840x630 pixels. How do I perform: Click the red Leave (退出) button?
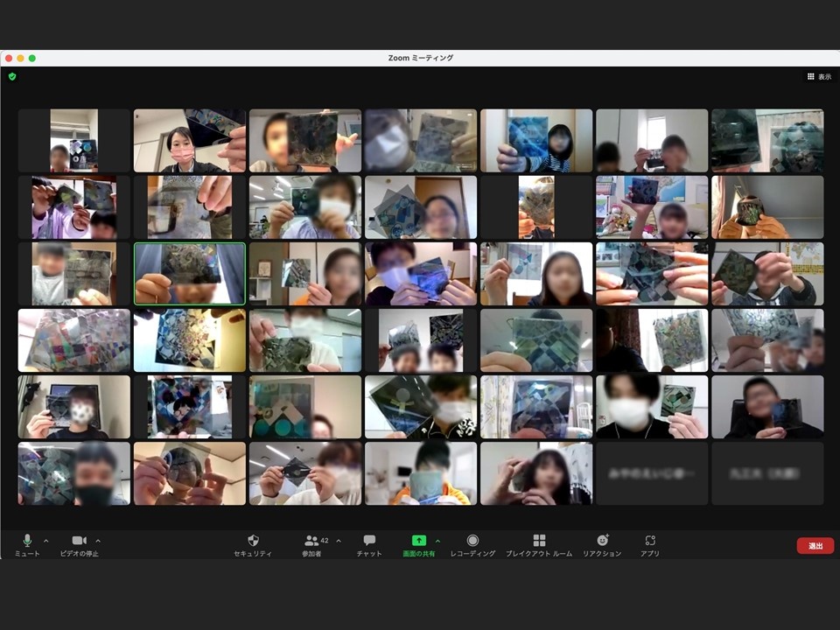pos(815,546)
